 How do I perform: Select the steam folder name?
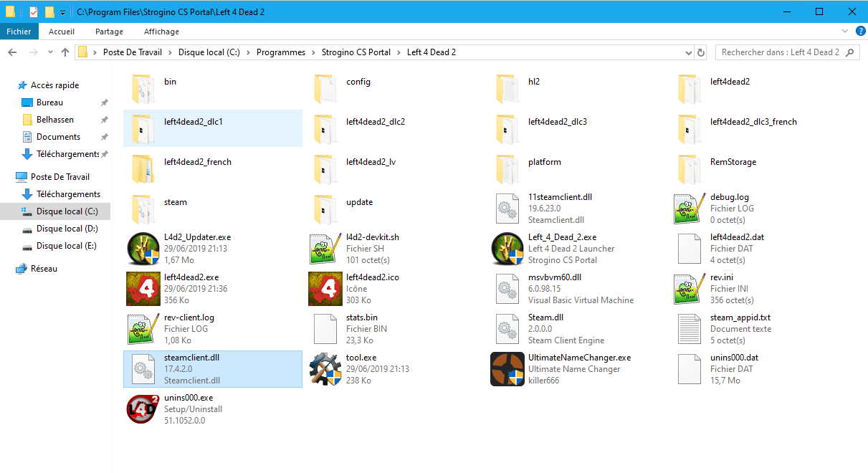point(176,202)
